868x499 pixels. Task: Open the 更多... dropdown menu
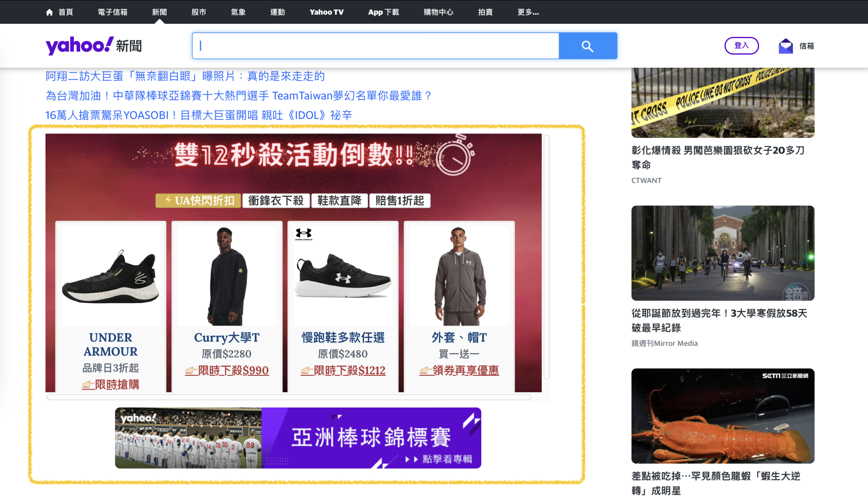click(x=528, y=12)
